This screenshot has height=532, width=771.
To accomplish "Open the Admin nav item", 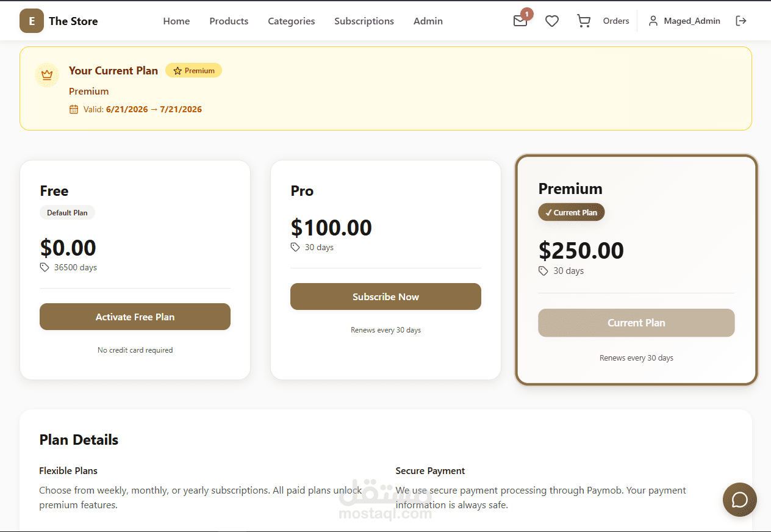I will pos(428,21).
